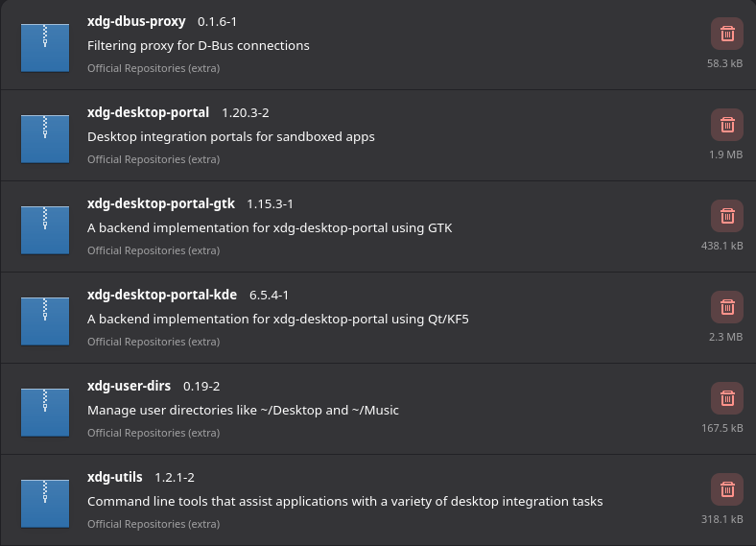Image resolution: width=756 pixels, height=546 pixels.
Task: Click the xdg-desktop-portal-kde package archive icon
Action: [x=45, y=320]
